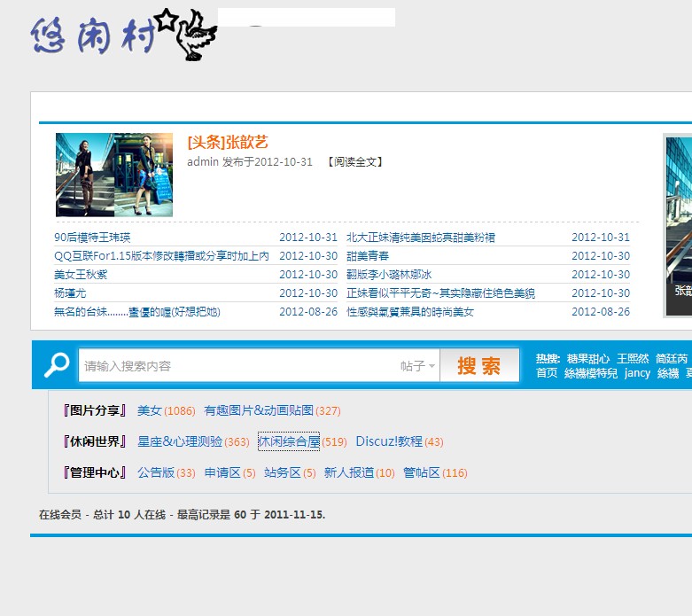Click hot search term 简廷芮
The image size is (692, 616).
(x=672, y=358)
